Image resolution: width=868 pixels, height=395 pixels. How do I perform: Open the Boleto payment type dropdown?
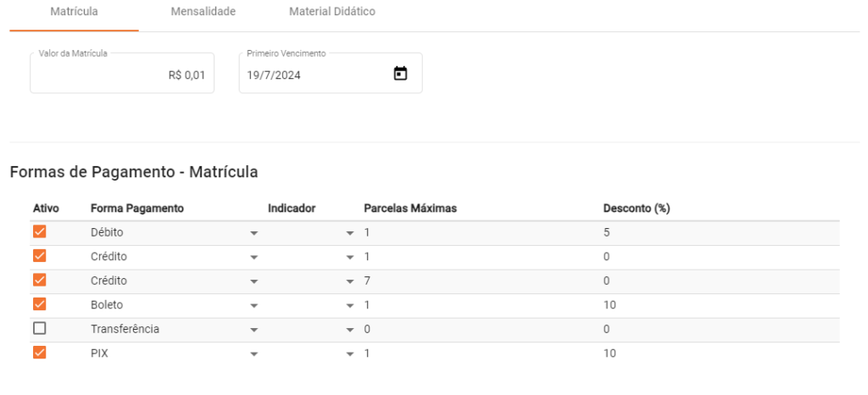[253, 305]
